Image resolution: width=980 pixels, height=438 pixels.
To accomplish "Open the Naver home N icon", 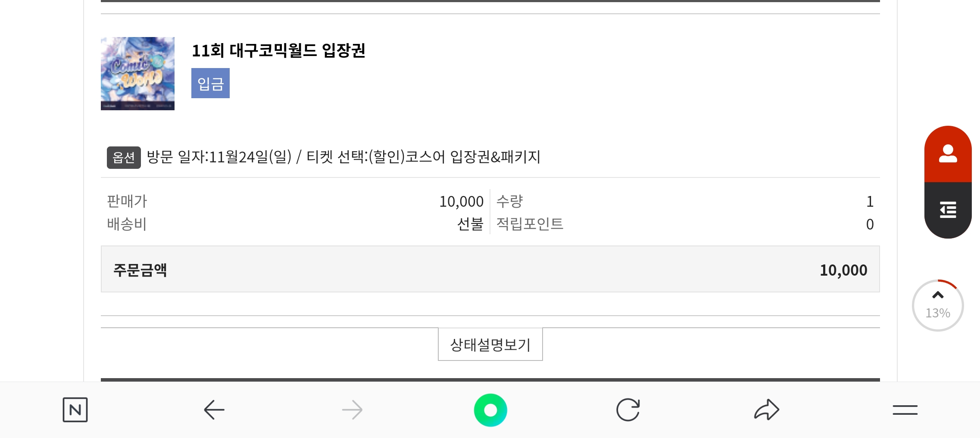I will pyautogui.click(x=75, y=410).
